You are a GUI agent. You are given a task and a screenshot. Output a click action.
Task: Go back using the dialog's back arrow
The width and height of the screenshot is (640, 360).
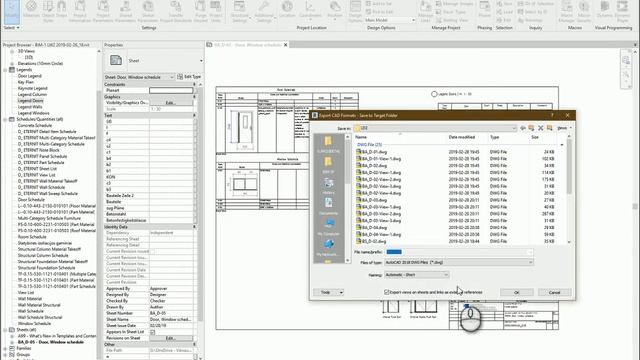[523, 128]
